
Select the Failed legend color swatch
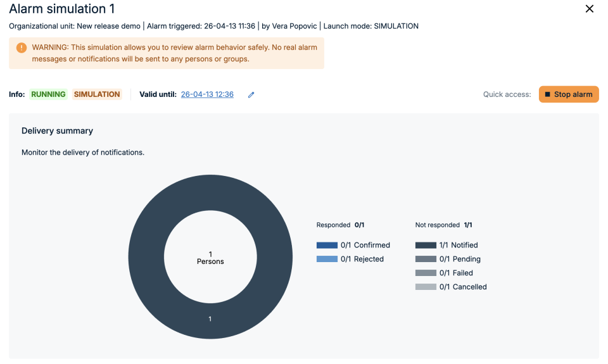pyautogui.click(x=426, y=273)
